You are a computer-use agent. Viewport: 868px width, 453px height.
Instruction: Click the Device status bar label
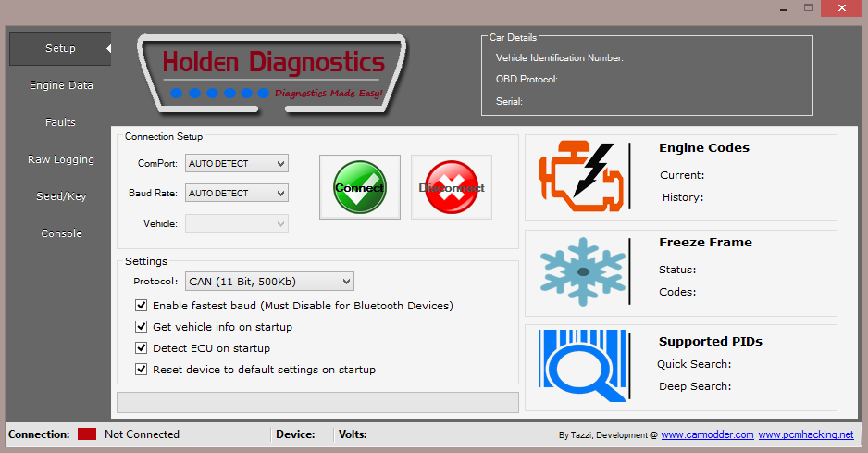295,434
